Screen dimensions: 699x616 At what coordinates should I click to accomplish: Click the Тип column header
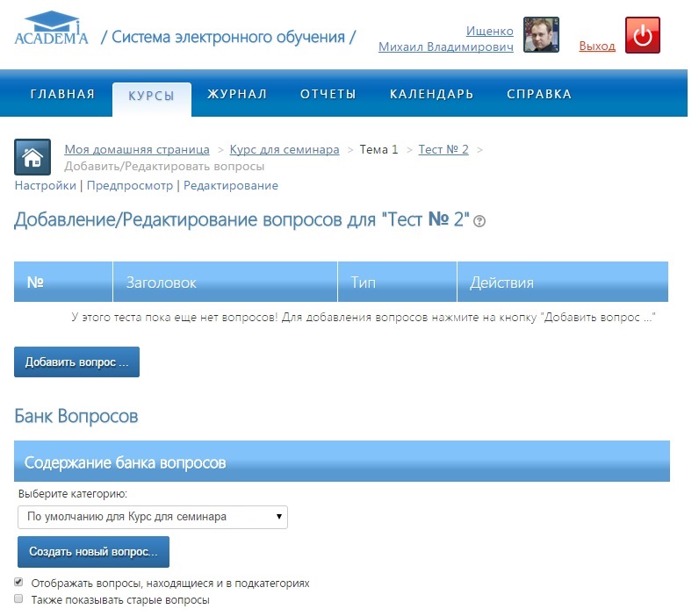pos(397,282)
